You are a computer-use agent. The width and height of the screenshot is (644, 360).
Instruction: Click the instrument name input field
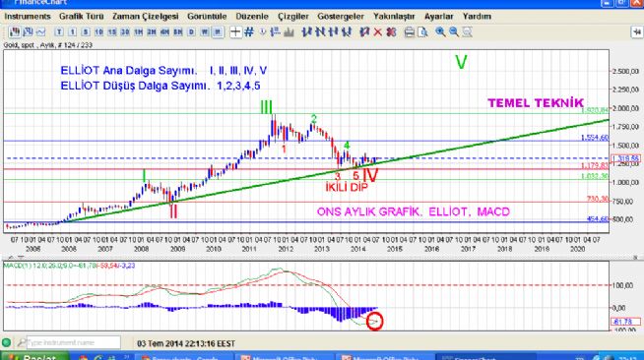pyautogui.click(x=74, y=342)
